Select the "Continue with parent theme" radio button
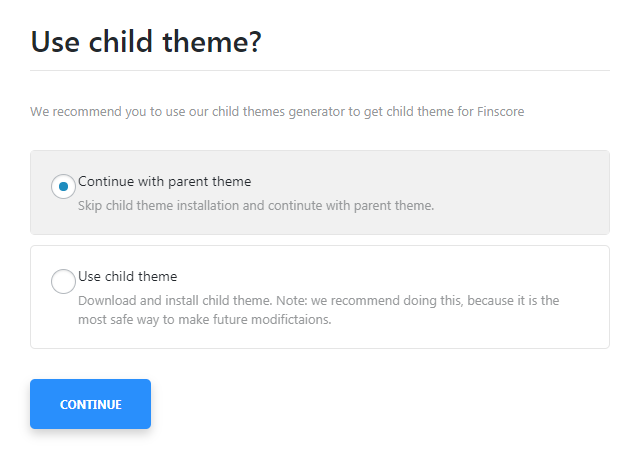The width and height of the screenshot is (640, 452). click(63, 187)
